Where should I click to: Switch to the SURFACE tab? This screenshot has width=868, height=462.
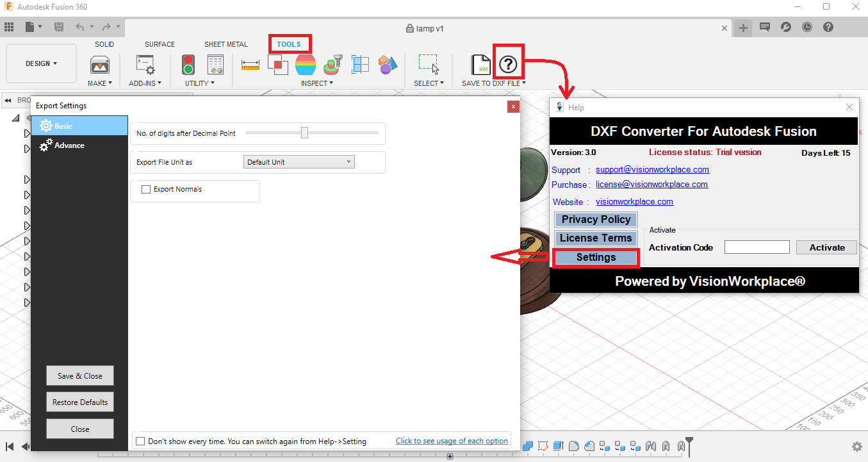click(x=160, y=44)
